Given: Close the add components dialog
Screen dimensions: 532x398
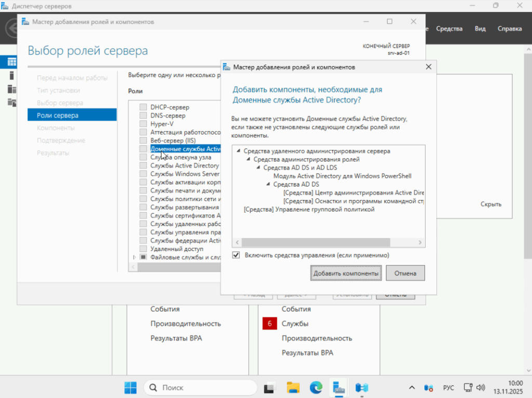Looking at the screenshot, I should 429,67.
